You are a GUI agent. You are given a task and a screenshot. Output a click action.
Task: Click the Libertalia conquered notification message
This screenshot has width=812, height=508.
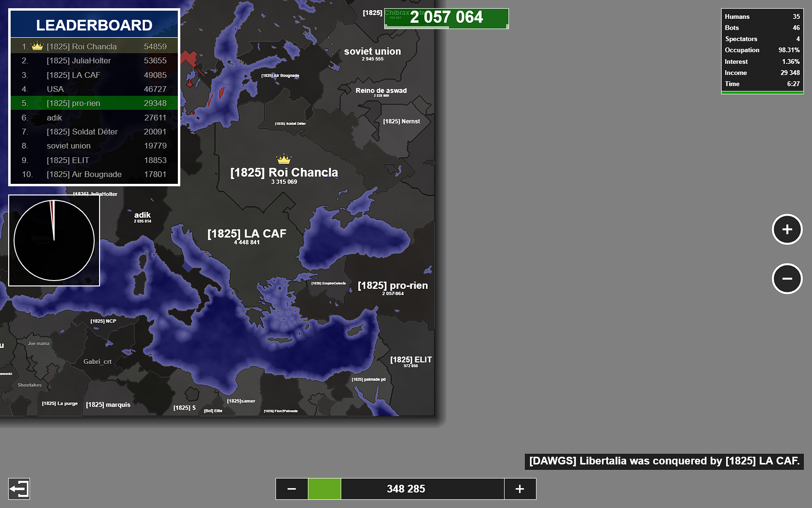pyautogui.click(x=664, y=461)
